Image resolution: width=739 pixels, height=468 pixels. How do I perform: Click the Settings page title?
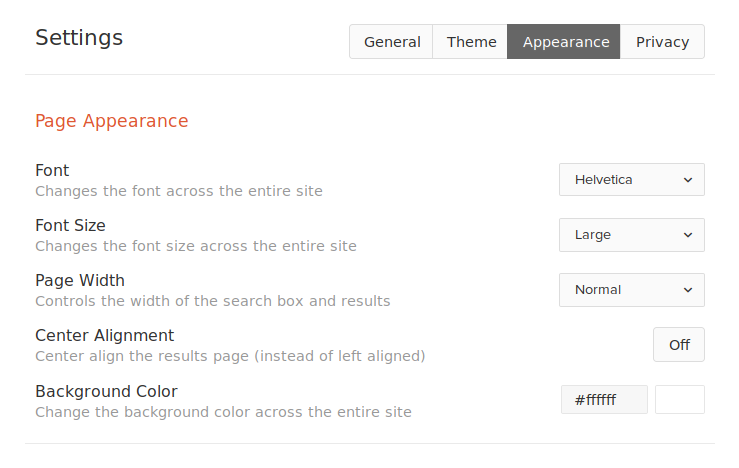(79, 38)
